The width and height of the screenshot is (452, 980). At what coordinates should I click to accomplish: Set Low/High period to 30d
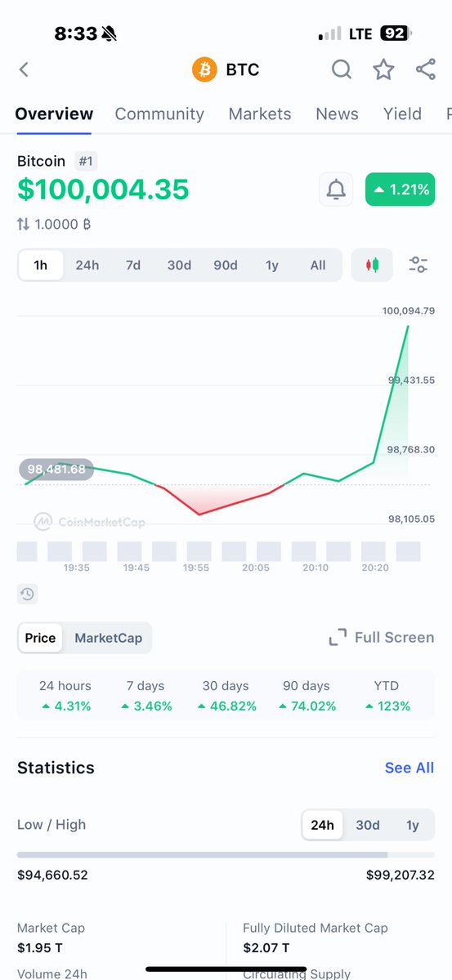pos(368,825)
